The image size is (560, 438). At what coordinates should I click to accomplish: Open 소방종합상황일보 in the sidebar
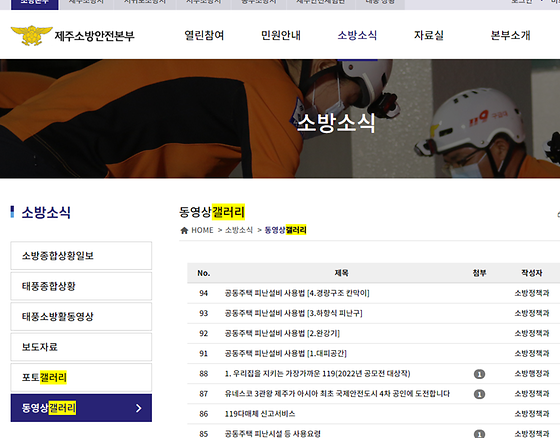[x=81, y=255]
